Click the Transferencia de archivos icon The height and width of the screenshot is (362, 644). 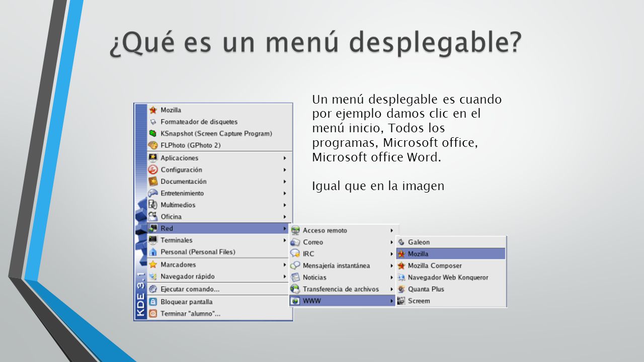295,289
